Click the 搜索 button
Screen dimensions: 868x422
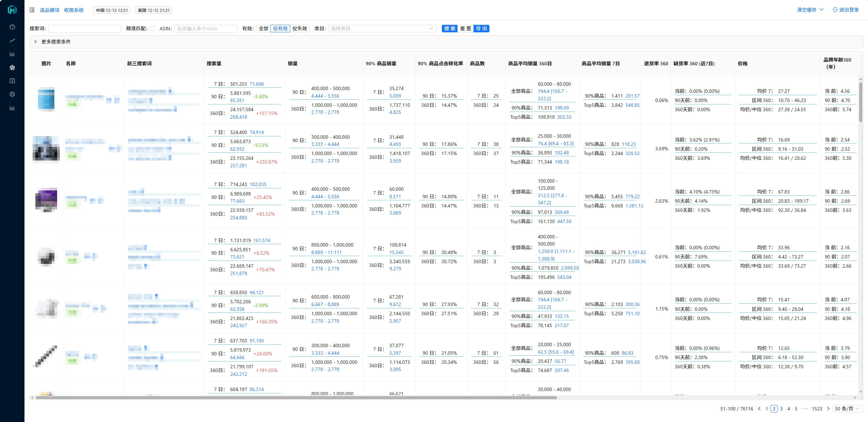[x=449, y=29]
